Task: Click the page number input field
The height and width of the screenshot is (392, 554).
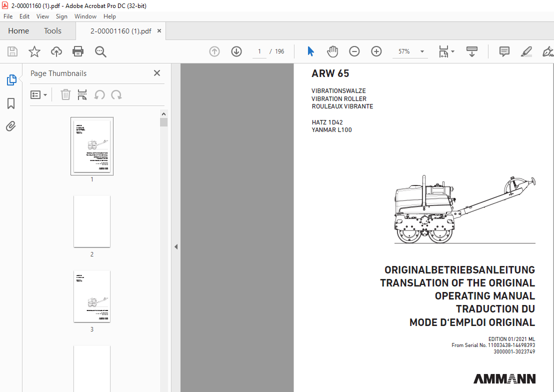Action: (259, 51)
